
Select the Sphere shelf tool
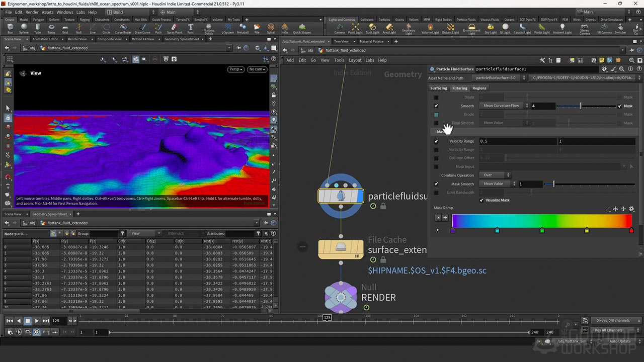24,28
